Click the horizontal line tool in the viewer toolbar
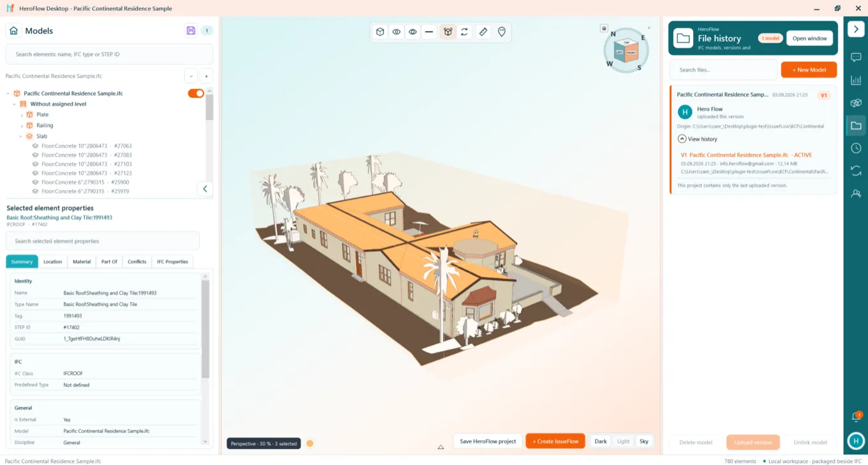The image size is (868, 465). tap(429, 32)
